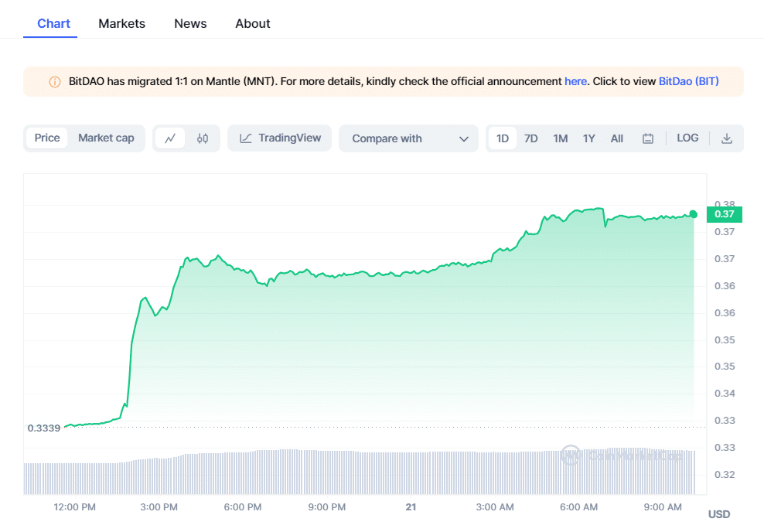Click the green current price dot
This screenshot has width=764, height=532.
tap(693, 214)
